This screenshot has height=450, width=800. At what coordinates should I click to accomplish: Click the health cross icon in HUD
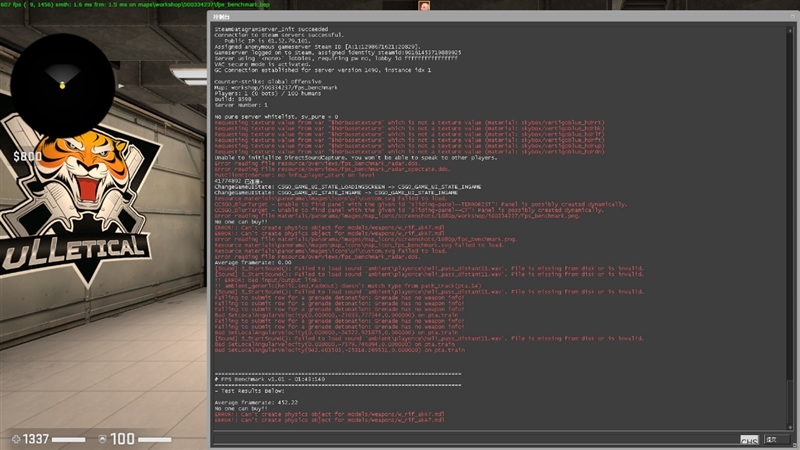coord(16,439)
